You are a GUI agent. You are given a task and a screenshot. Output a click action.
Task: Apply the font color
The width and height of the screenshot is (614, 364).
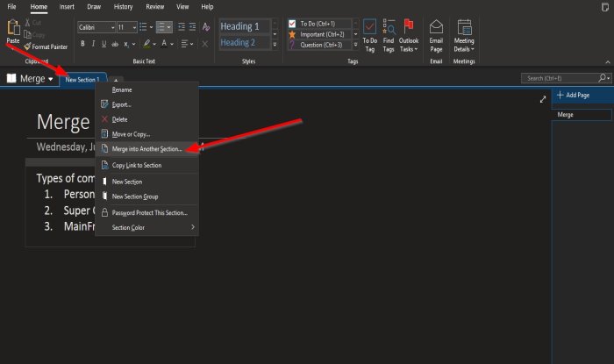[164, 44]
